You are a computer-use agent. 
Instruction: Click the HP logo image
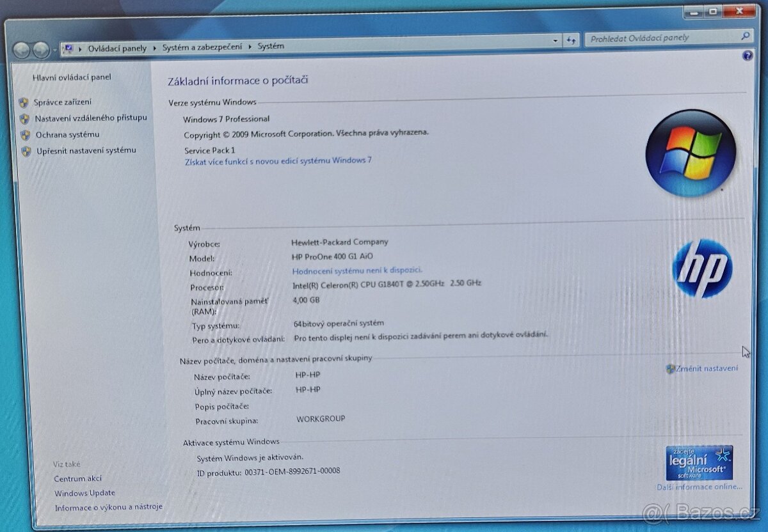pyautogui.click(x=702, y=269)
